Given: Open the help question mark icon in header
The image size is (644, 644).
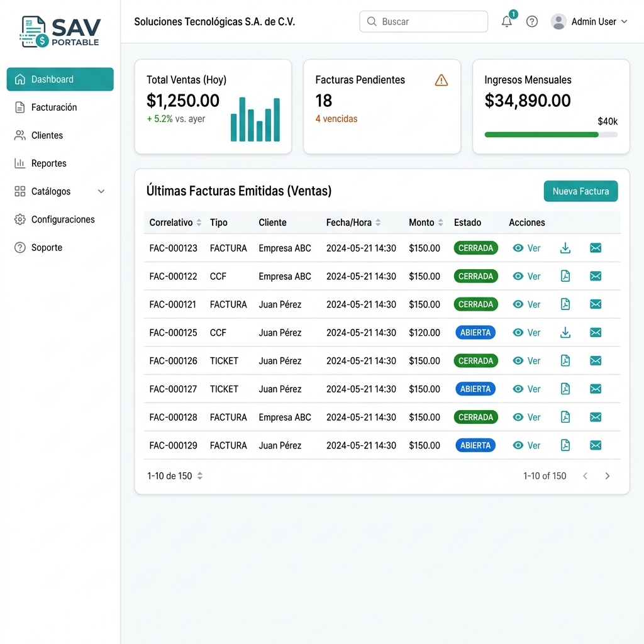Looking at the screenshot, I should click(x=532, y=21).
